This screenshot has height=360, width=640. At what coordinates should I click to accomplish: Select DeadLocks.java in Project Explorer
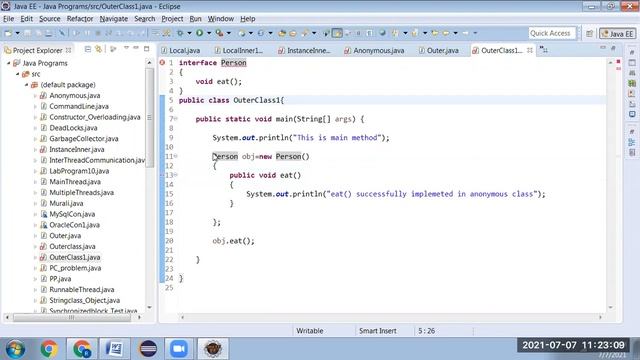point(73,128)
